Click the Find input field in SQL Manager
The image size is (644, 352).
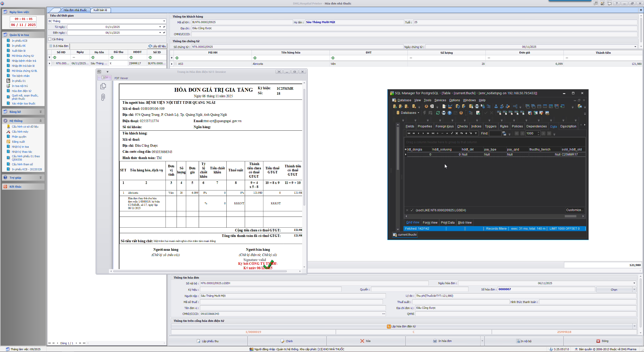pos(495,133)
